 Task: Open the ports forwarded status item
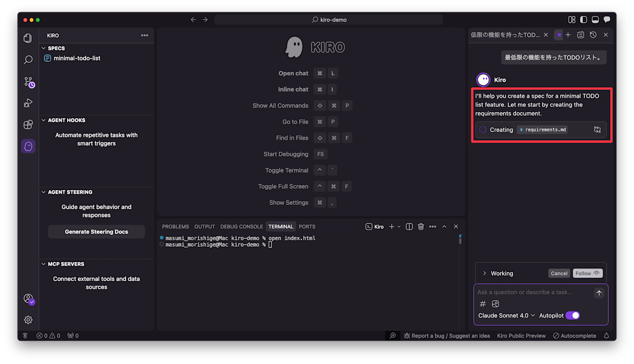[73, 335]
